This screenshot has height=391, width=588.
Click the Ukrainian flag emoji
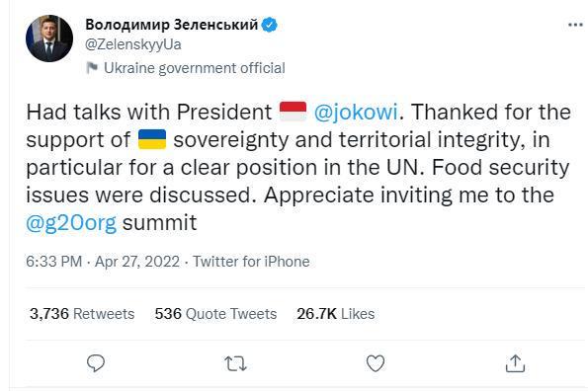(152, 139)
